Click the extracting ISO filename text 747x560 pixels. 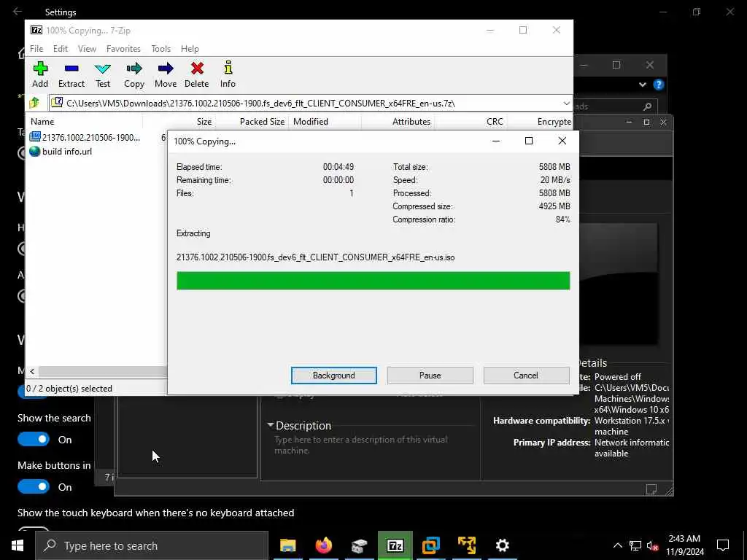pos(315,257)
